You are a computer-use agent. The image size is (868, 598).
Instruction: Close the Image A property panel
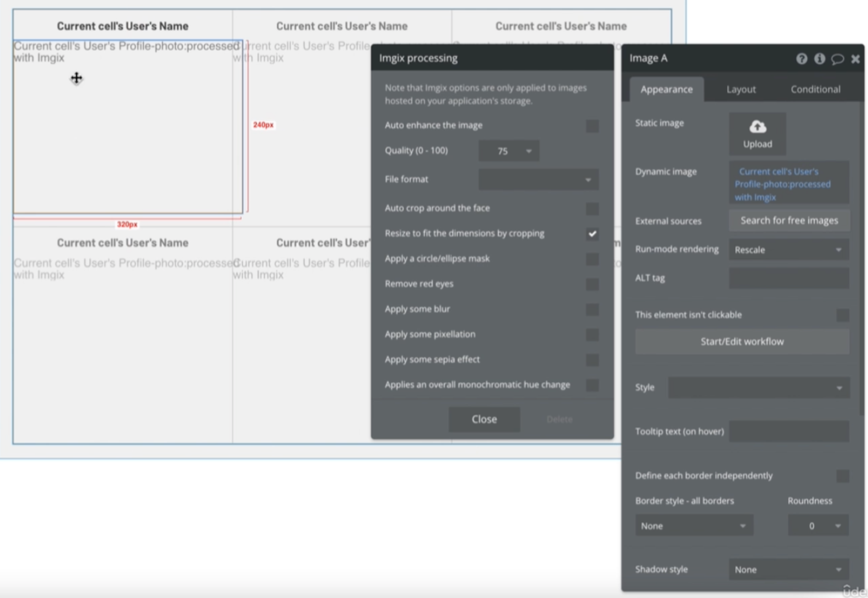pos(855,59)
